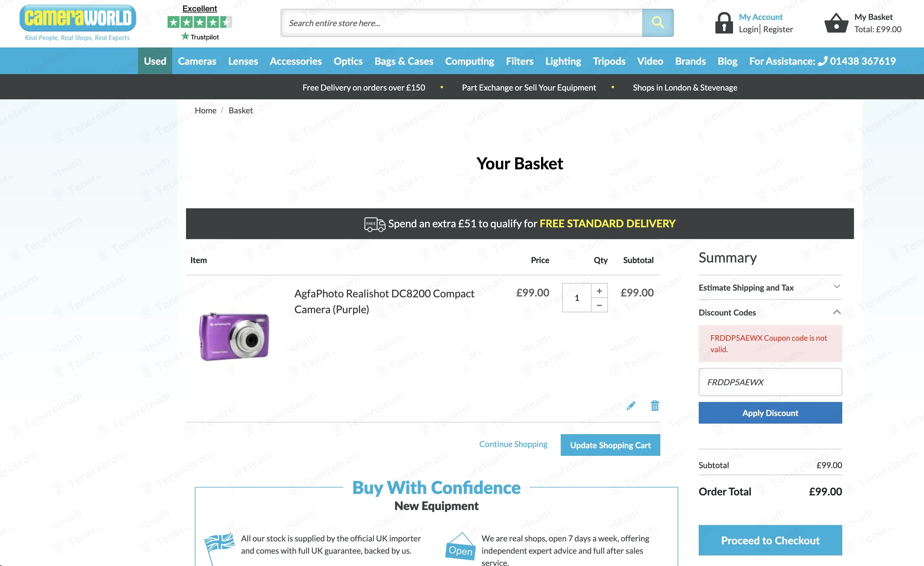924x566 pixels.
Task: Click the search magnifier icon button
Action: tap(657, 23)
